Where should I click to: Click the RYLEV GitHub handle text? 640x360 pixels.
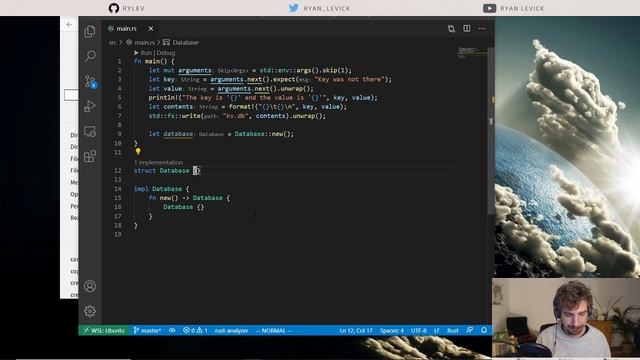[x=133, y=9]
